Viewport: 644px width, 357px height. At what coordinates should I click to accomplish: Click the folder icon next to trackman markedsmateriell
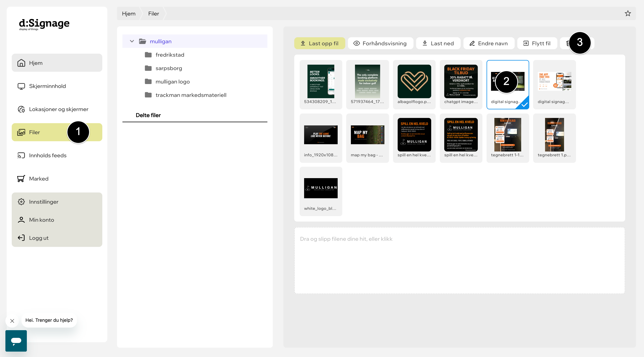coord(148,95)
